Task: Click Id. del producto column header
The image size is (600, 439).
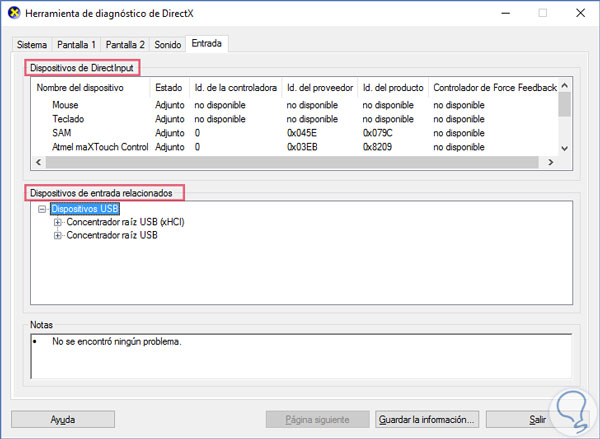Action: (393, 88)
